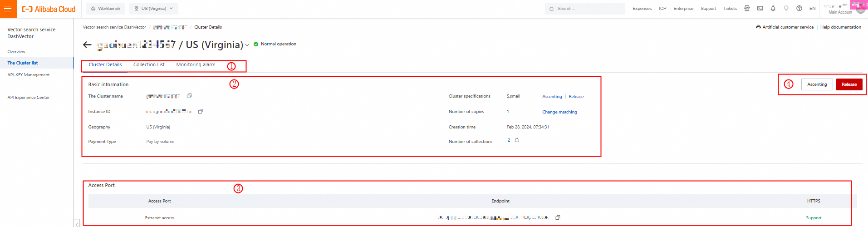Click the lightbulb tips icon

pyautogui.click(x=786, y=8)
